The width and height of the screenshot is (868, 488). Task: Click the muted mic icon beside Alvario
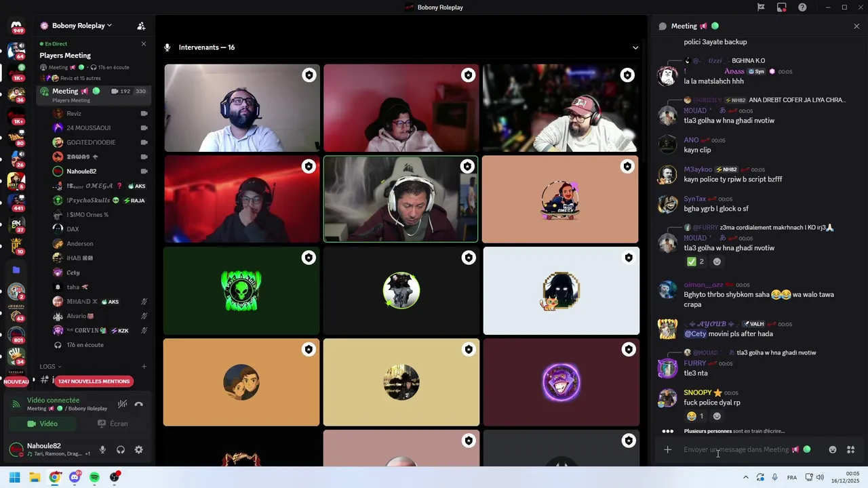(144, 316)
